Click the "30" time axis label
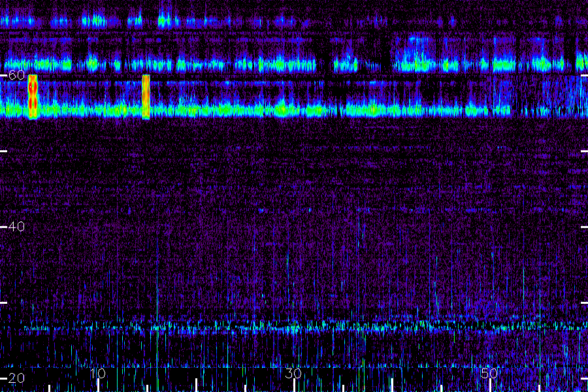The height and width of the screenshot is (392, 588). [293, 373]
